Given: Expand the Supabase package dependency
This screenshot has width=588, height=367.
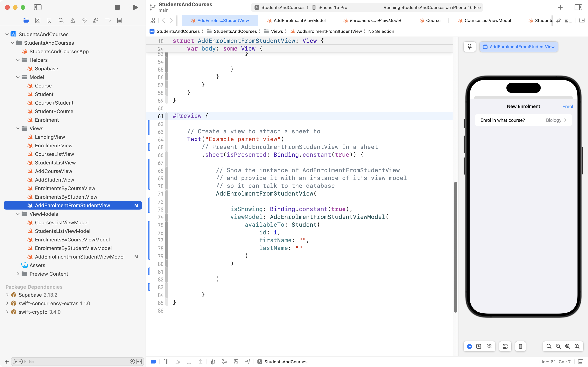Looking at the screenshot, I should click(x=7, y=295).
